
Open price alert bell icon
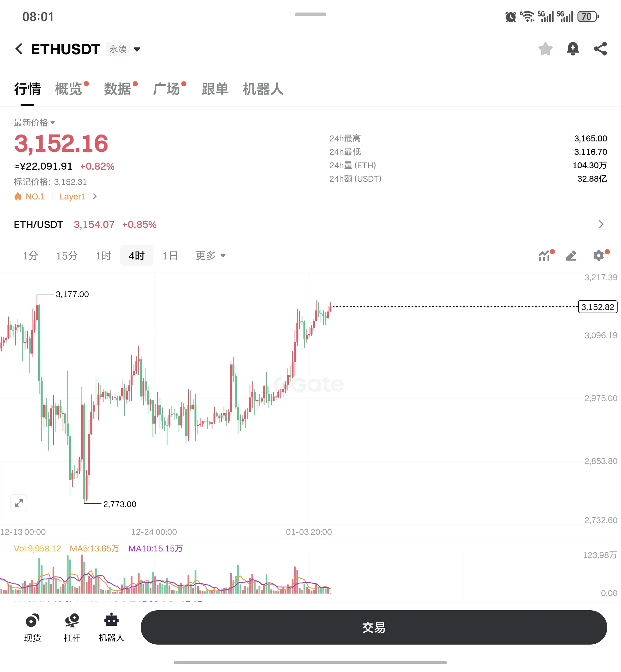pos(573,49)
